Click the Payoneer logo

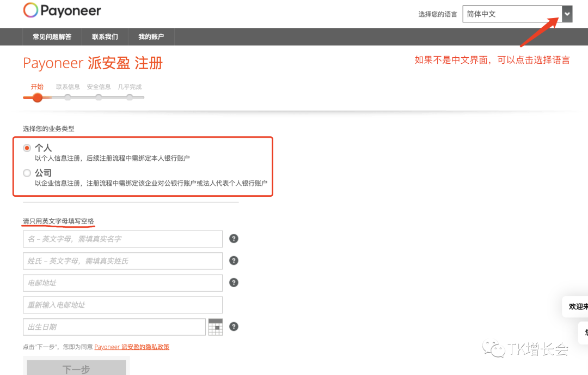coord(62,11)
